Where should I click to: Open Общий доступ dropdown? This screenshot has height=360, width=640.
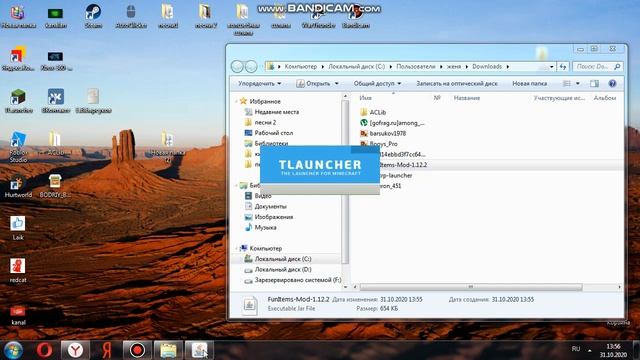click(377, 83)
